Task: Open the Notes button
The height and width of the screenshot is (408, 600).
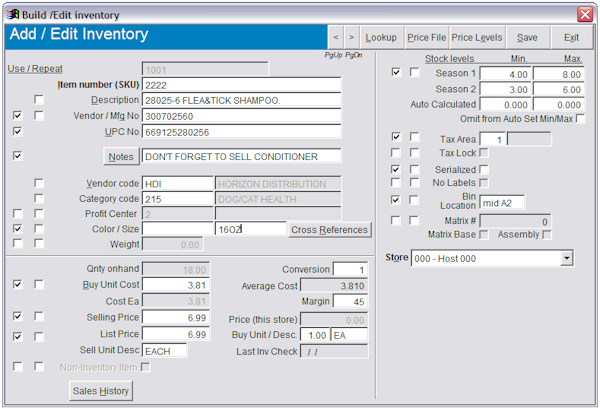Action: [x=120, y=157]
